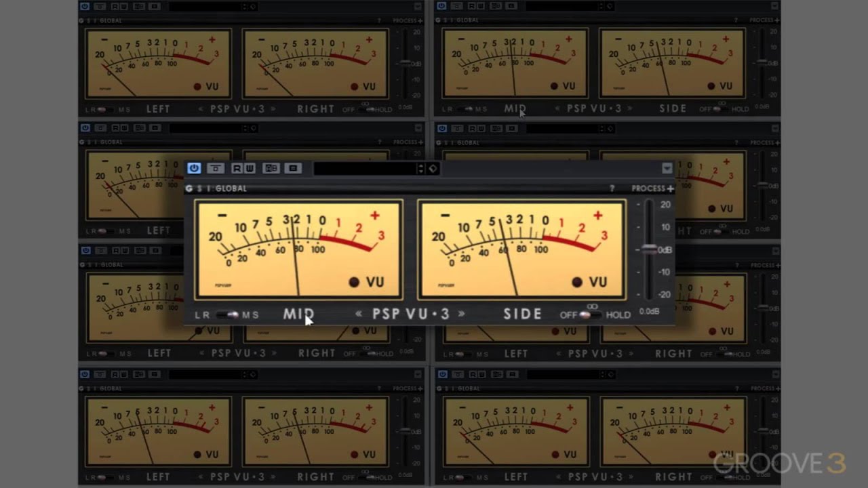
Task: Click the MID label in the front window
Action: tap(298, 314)
